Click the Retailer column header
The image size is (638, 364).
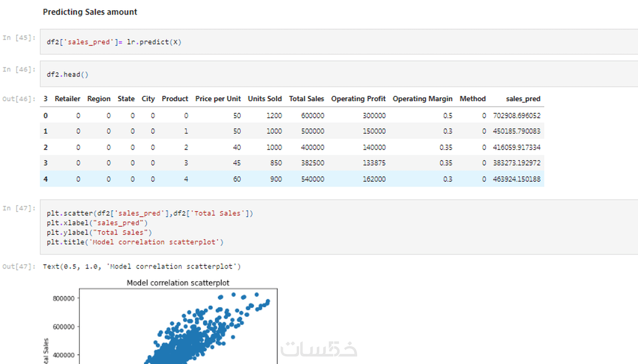(x=68, y=99)
